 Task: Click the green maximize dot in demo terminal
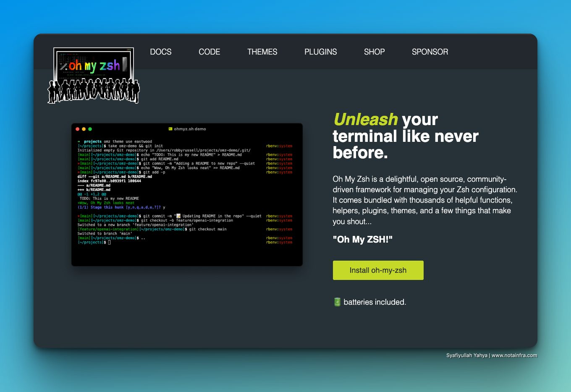click(90, 129)
